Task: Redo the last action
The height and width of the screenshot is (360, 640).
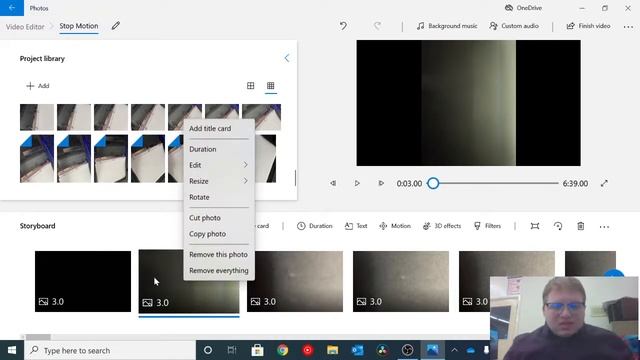Action: click(378, 26)
